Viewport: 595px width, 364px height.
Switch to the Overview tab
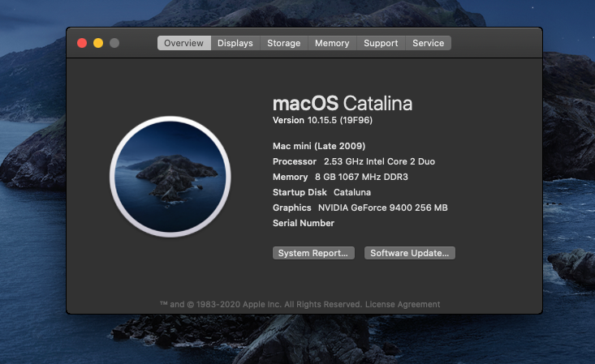coord(184,43)
